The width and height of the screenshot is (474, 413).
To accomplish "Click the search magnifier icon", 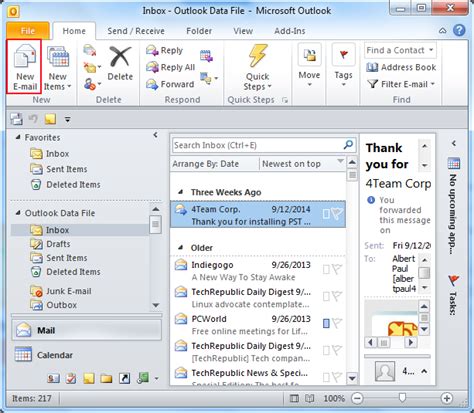I will tap(348, 145).
